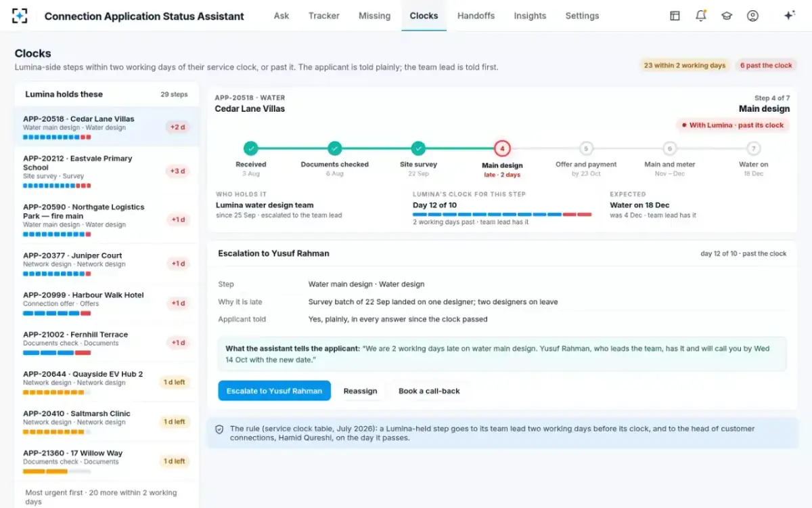Click Most urgent first footer text

pos(101,497)
